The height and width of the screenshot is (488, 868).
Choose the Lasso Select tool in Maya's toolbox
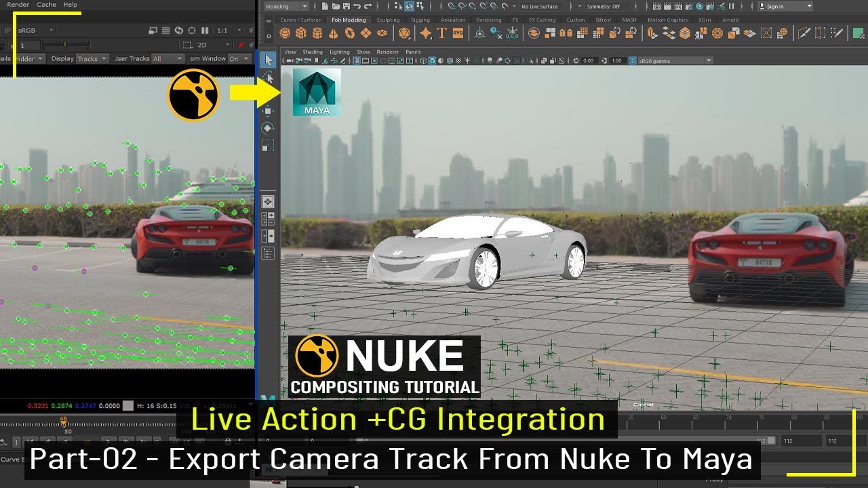click(x=268, y=77)
